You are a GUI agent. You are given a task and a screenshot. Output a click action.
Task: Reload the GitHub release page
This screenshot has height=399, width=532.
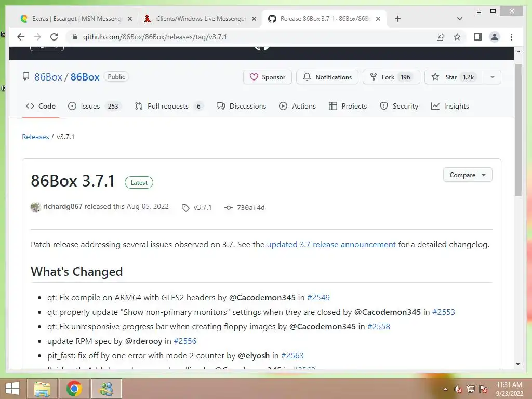tap(54, 37)
